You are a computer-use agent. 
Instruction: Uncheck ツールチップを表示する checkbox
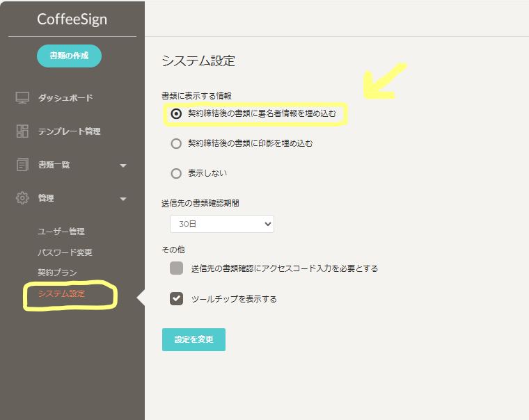[176, 298]
